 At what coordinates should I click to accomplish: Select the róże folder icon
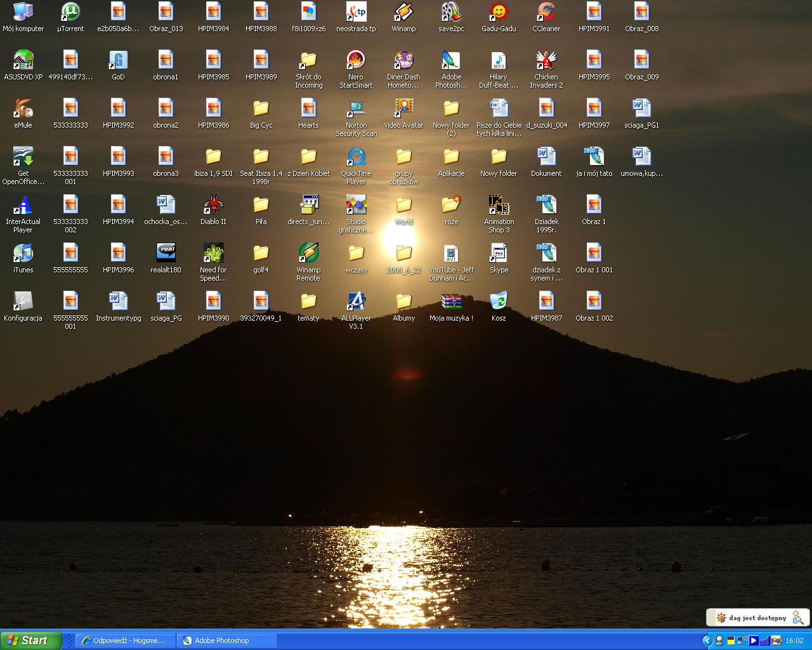[451, 210]
